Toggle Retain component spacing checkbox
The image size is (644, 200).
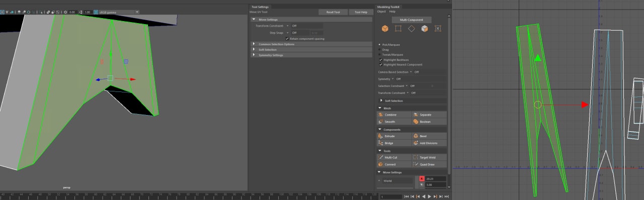[x=287, y=38]
